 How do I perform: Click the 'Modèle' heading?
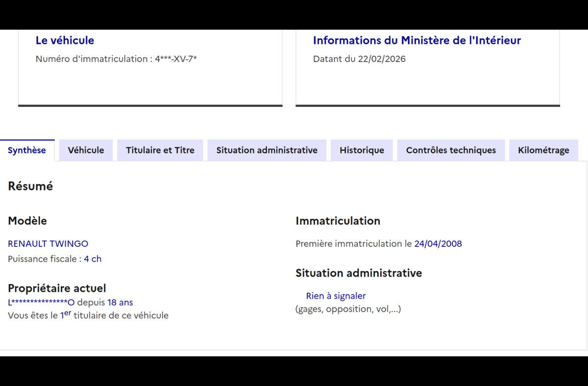pos(27,221)
